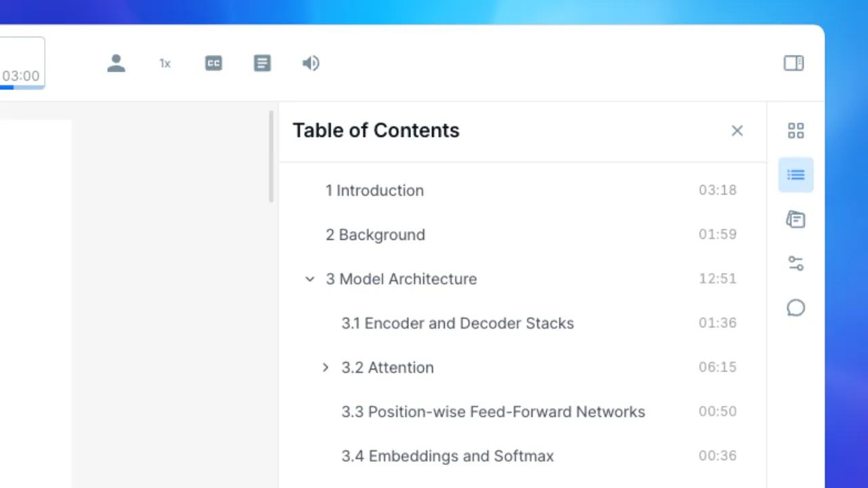Click the Table of Contents heading
The image size is (868, 488).
pos(376,131)
